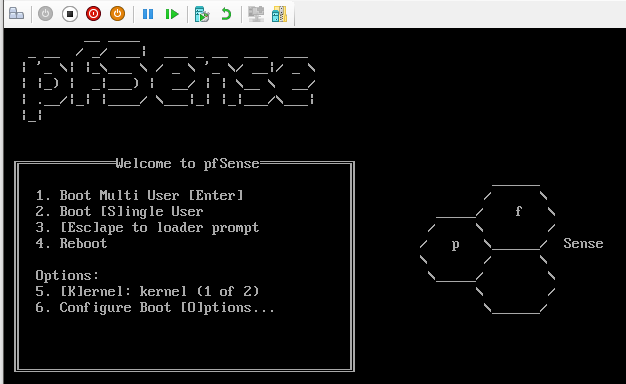Click the Send Ctrl+Alt+Del keys icon
The height and width of the screenshot is (384, 626).
point(16,14)
